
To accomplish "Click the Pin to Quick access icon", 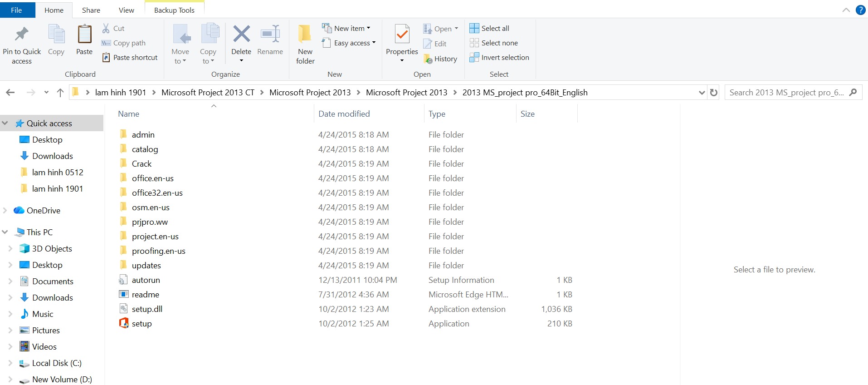I will (x=21, y=35).
